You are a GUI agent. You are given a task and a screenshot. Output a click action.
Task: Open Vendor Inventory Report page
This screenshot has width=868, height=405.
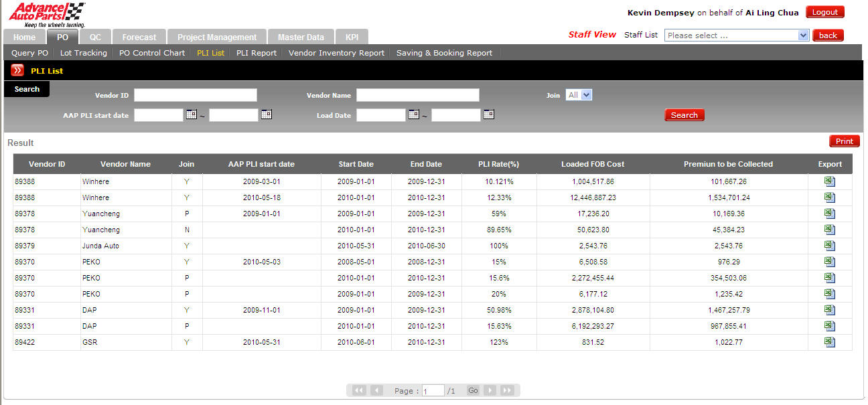click(336, 53)
